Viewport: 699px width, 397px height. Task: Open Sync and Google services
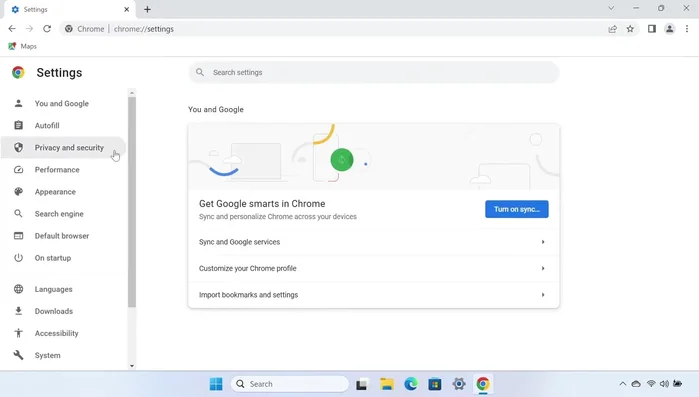pos(374,242)
